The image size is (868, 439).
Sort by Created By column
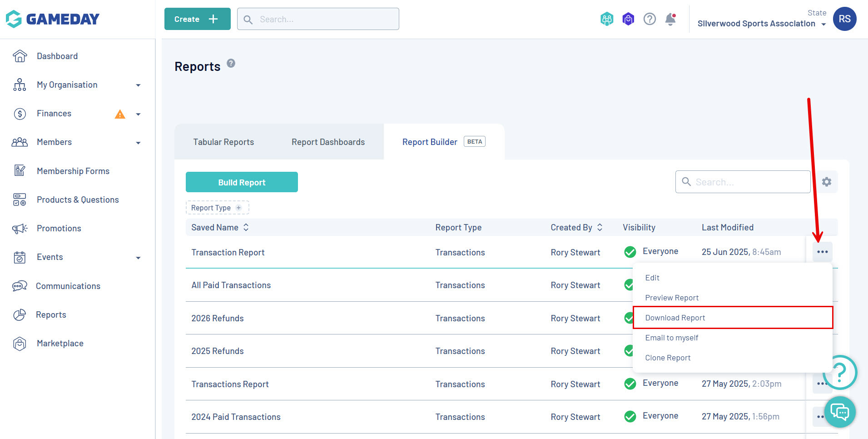(576, 227)
